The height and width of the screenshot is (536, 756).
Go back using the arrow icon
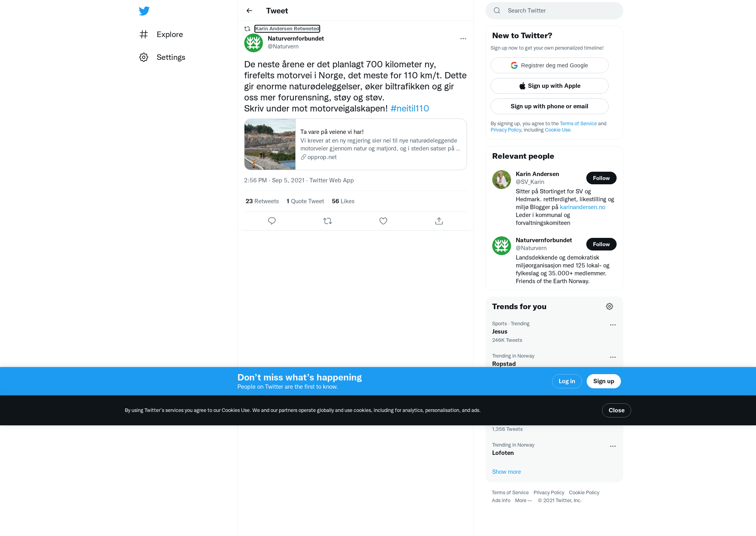(x=249, y=11)
